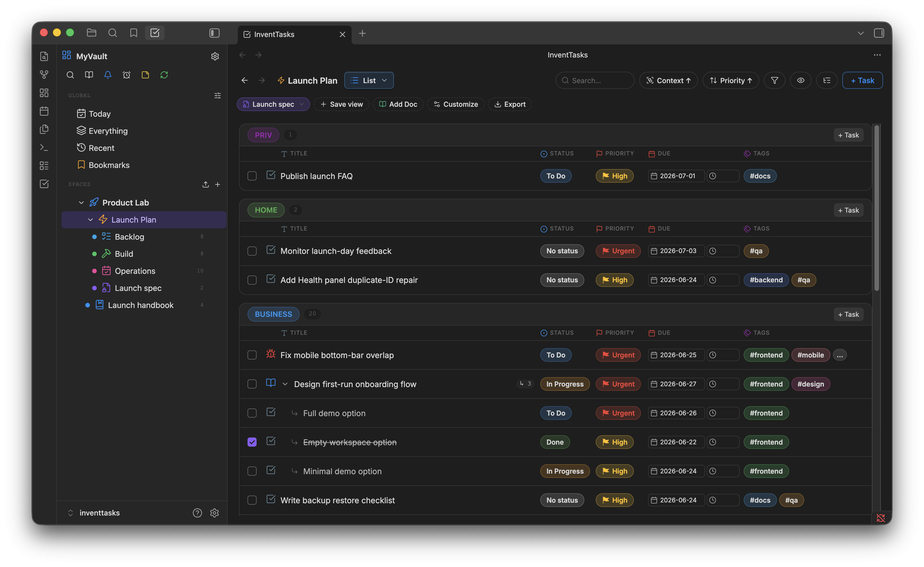Click the subtask tree layout icon

[x=827, y=80]
